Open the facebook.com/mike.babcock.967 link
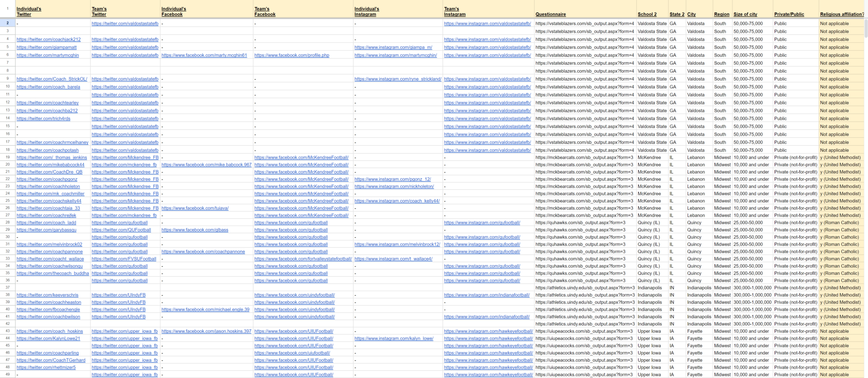The height and width of the screenshot is (378, 868). click(206, 165)
